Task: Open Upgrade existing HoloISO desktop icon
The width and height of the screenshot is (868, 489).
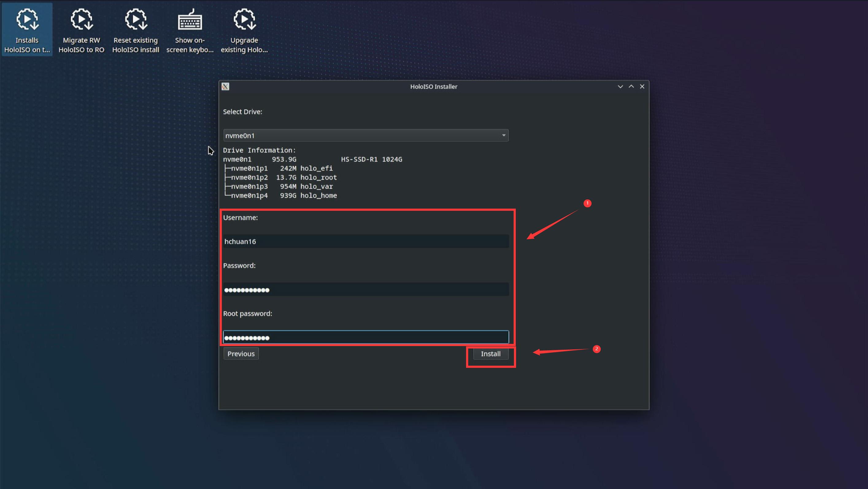Action: point(244,30)
